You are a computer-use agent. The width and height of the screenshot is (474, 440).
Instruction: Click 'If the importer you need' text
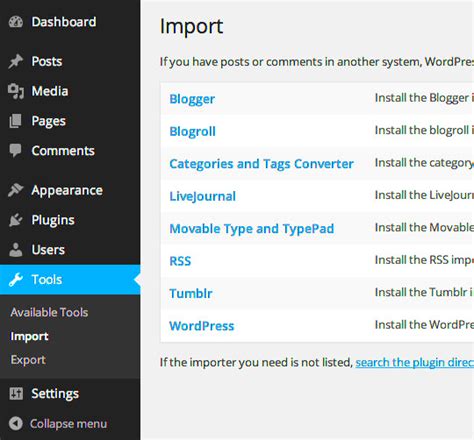[x=256, y=362]
